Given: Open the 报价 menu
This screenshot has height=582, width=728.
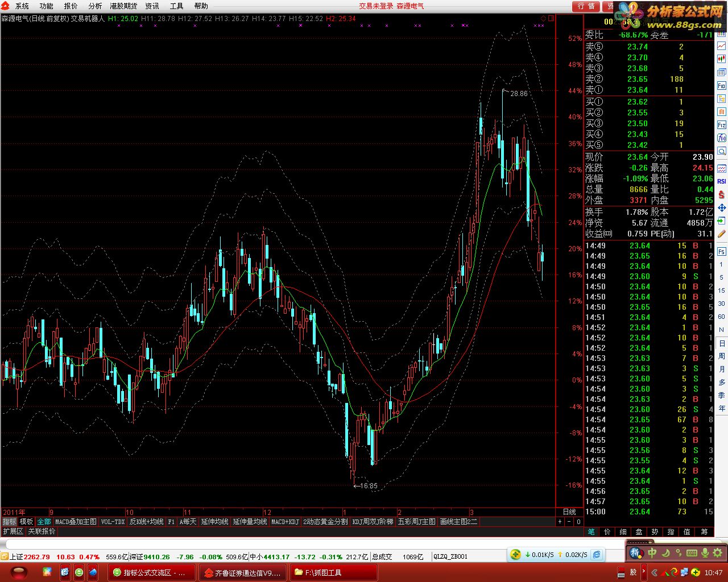Looking at the screenshot, I should [x=71, y=6].
